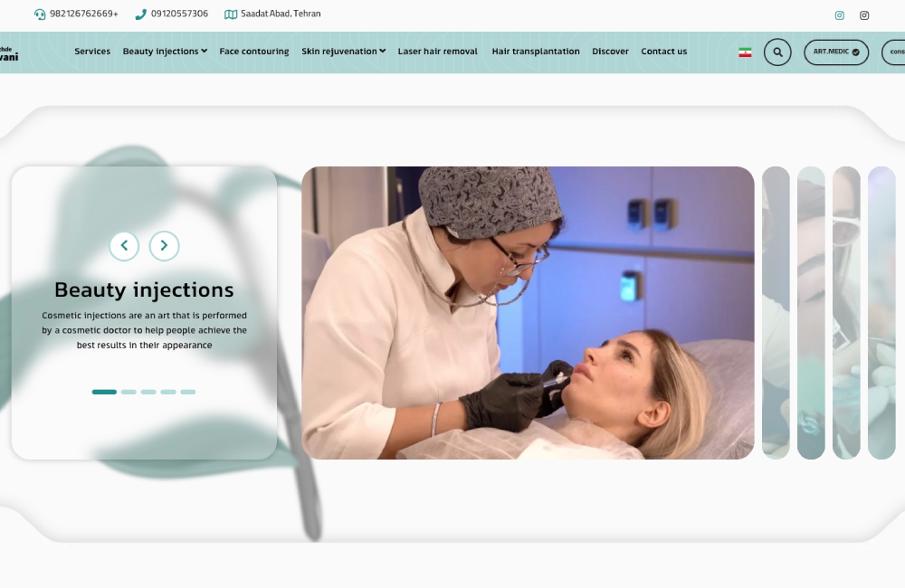Click the Iran flag language icon
Screen dimensions: 905x588
pos(745,52)
